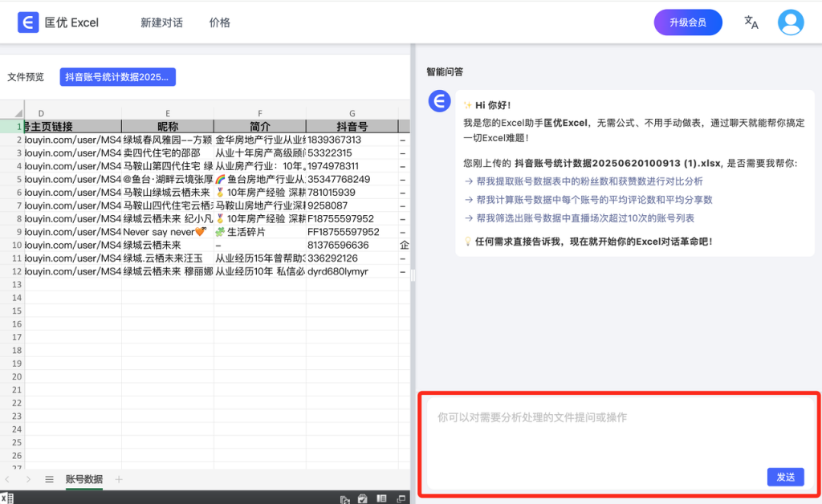This screenshot has height=504, width=822.
Task: Click cell 卖四代住宅的邵邵
Action: (168, 153)
